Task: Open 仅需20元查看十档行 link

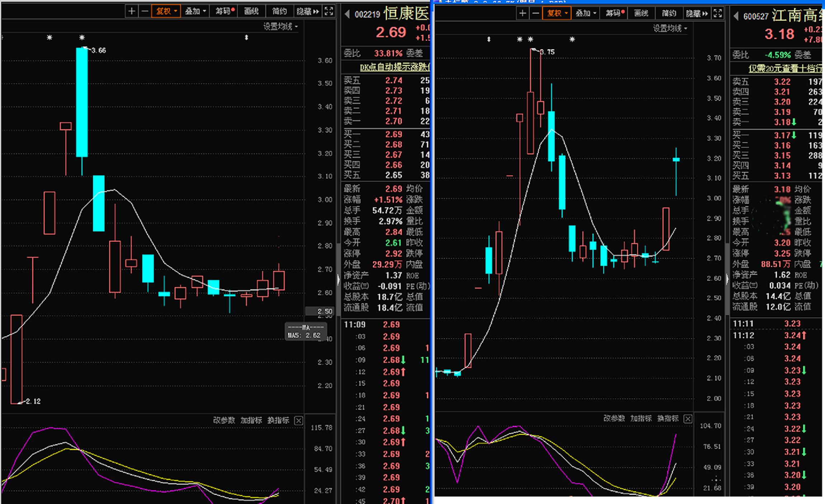Action: 785,68
